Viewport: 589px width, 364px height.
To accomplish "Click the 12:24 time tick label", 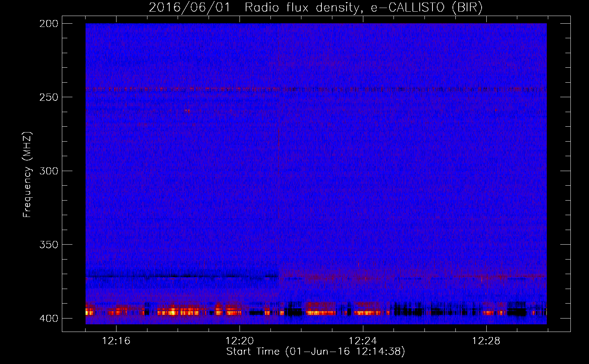I will tap(363, 341).
